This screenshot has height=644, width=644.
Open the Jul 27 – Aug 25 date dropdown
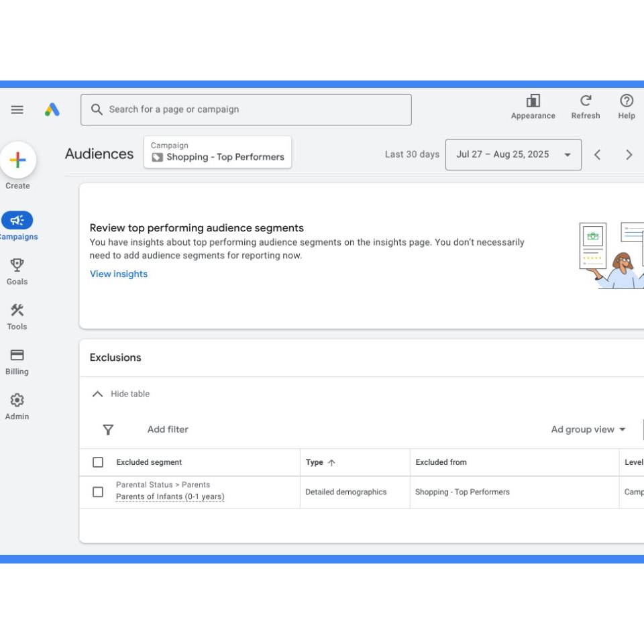(513, 154)
